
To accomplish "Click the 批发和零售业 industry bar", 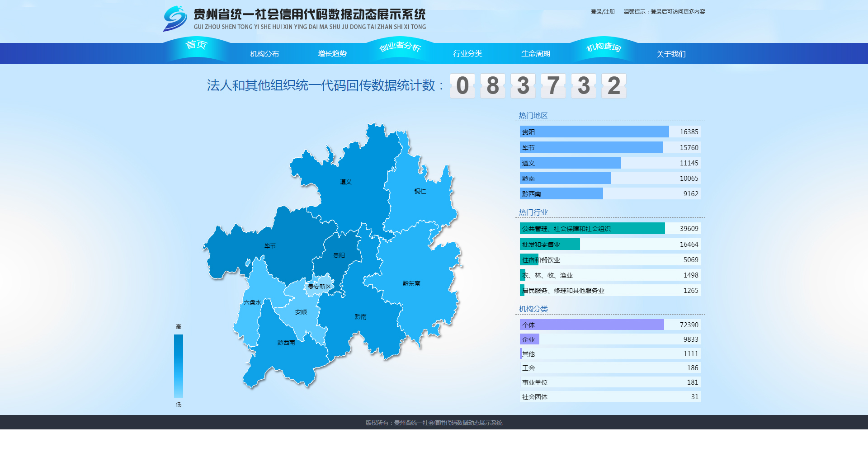I will click(x=550, y=245).
